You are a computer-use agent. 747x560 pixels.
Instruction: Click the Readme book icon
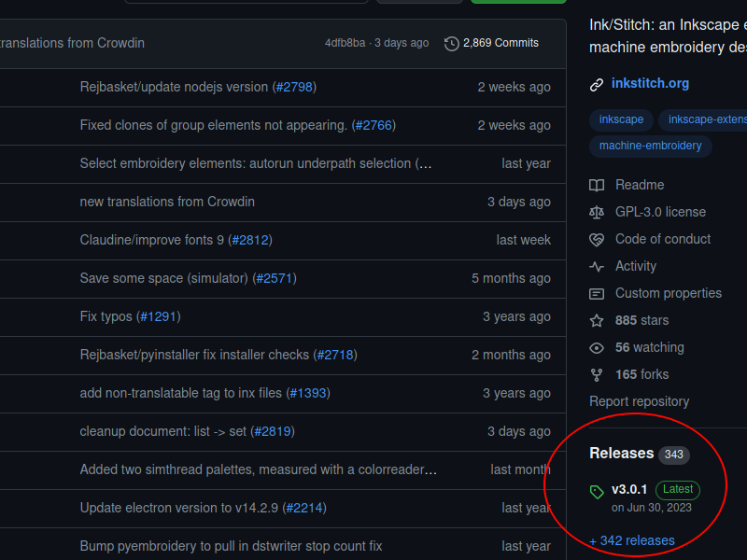tap(597, 185)
